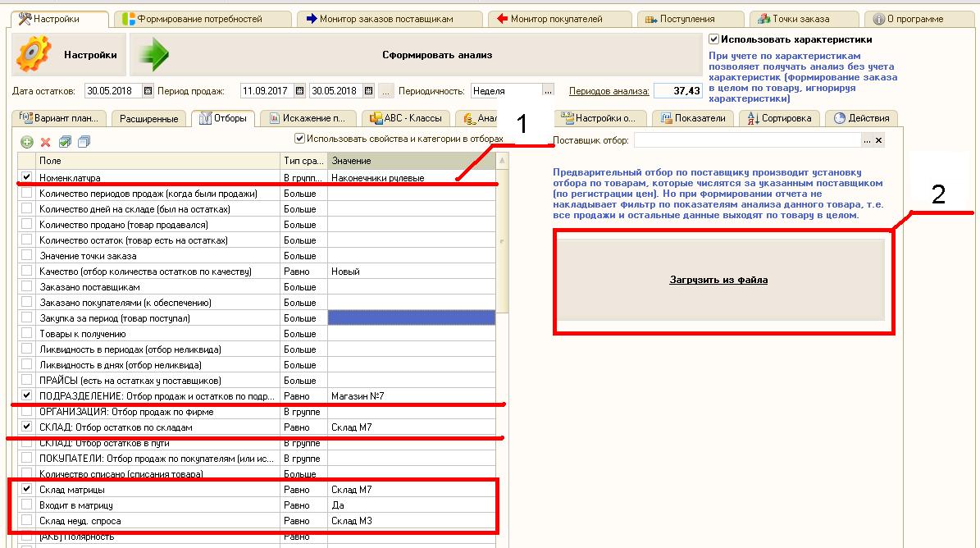This screenshot has width=980, height=548.
Task: Toggle Использовать характеристики checkbox
Action: coord(714,39)
